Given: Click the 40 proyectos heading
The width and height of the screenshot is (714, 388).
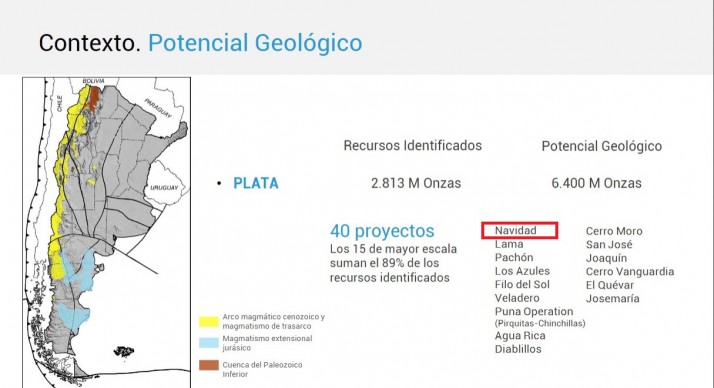Looking at the screenshot, I should click(x=382, y=231).
